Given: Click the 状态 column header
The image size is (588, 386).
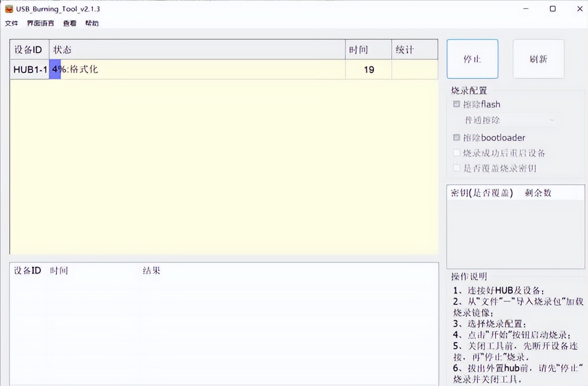Looking at the screenshot, I should pos(62,49).
